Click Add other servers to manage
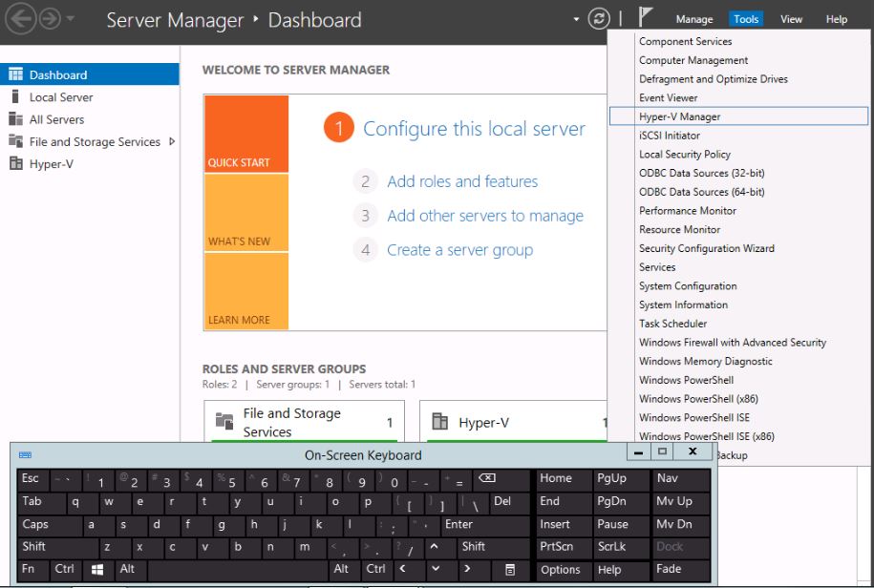This screenshot has height=588, width=874. click(485, 216)
